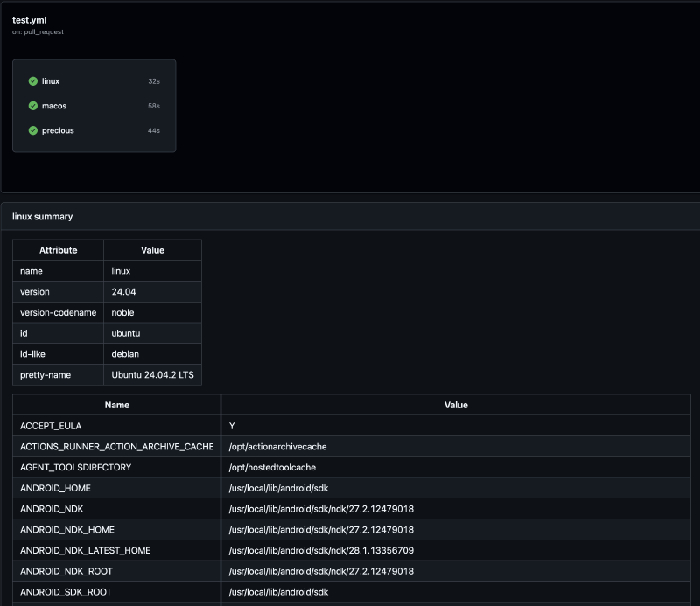Image resolution: width=700 pixels, height=606 pixels.
Task: Click the 'on: pull_request' trigger text
Action: tap(38, 31)
